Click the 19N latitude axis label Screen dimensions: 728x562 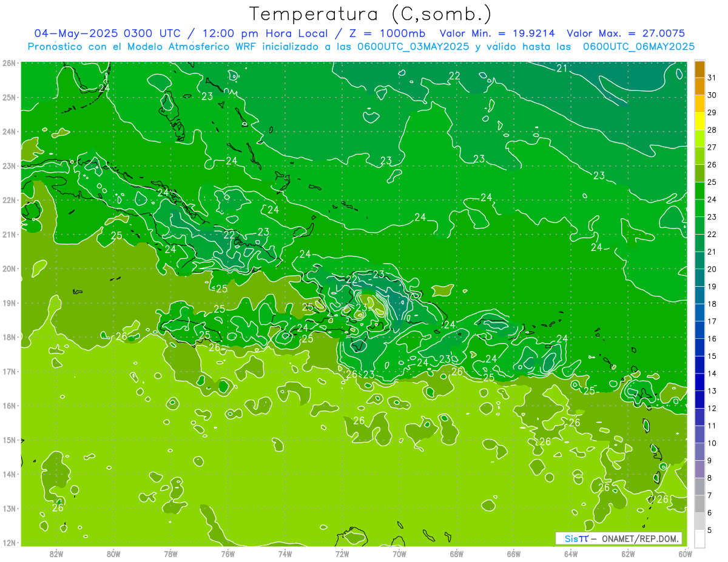pyautogui.click(x=8, y=303)
